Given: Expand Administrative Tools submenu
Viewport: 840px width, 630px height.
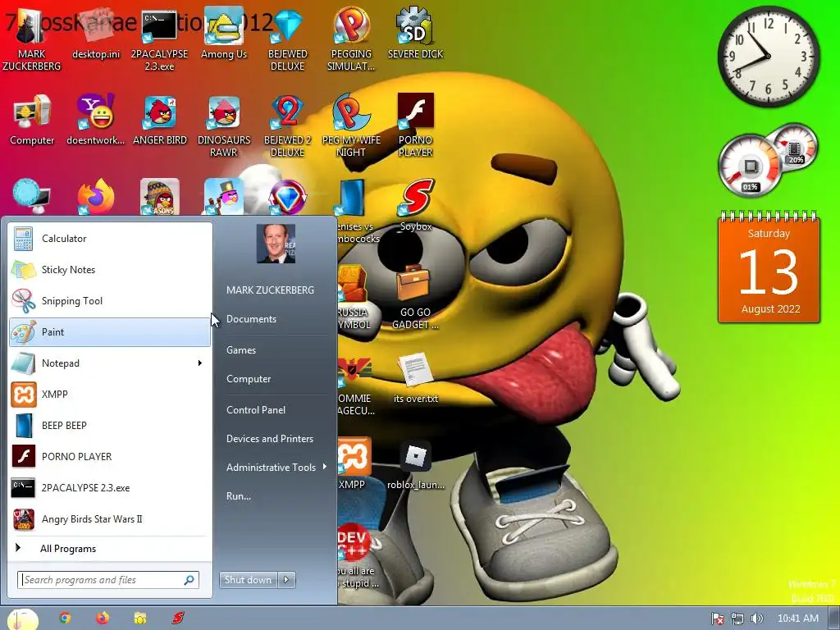Looking at the screenshot, I should click(276, 467).
